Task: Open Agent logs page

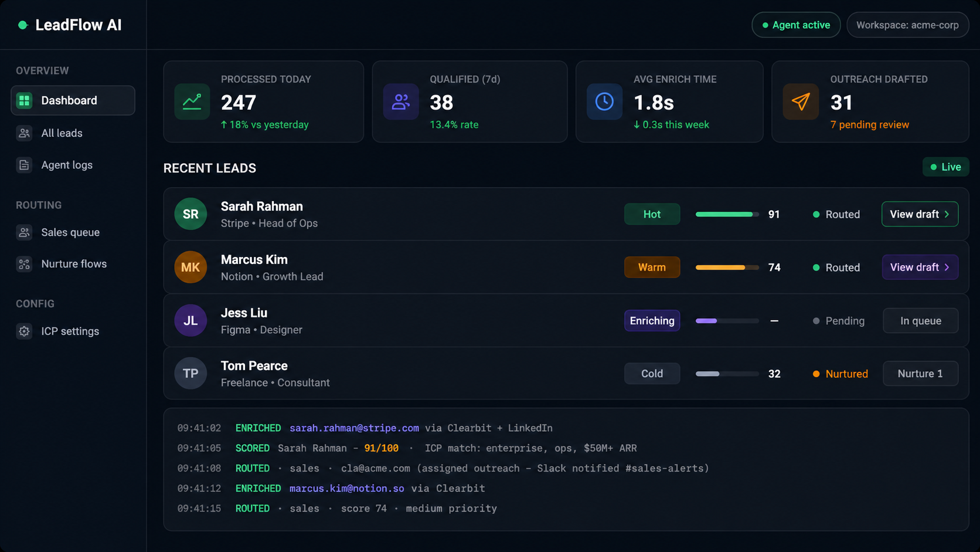Action: [73, 165]
